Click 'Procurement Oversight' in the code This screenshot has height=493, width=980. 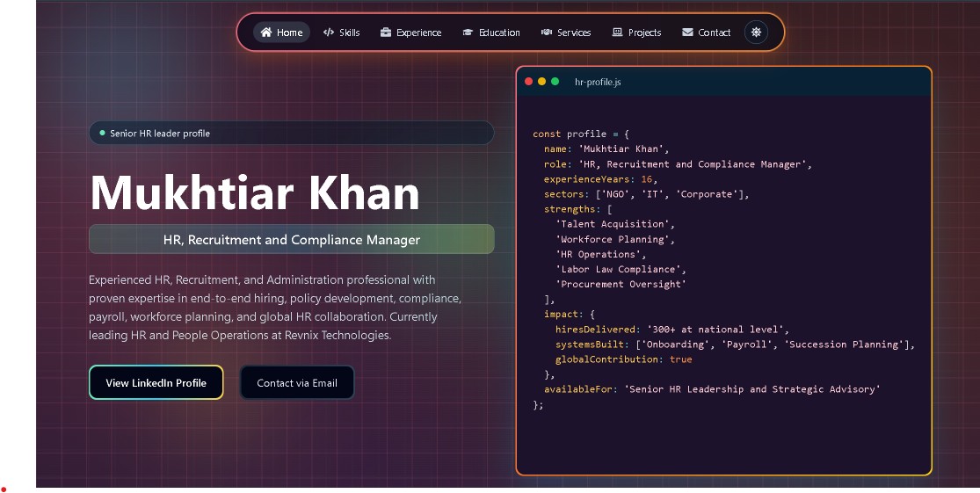[621, 285]
